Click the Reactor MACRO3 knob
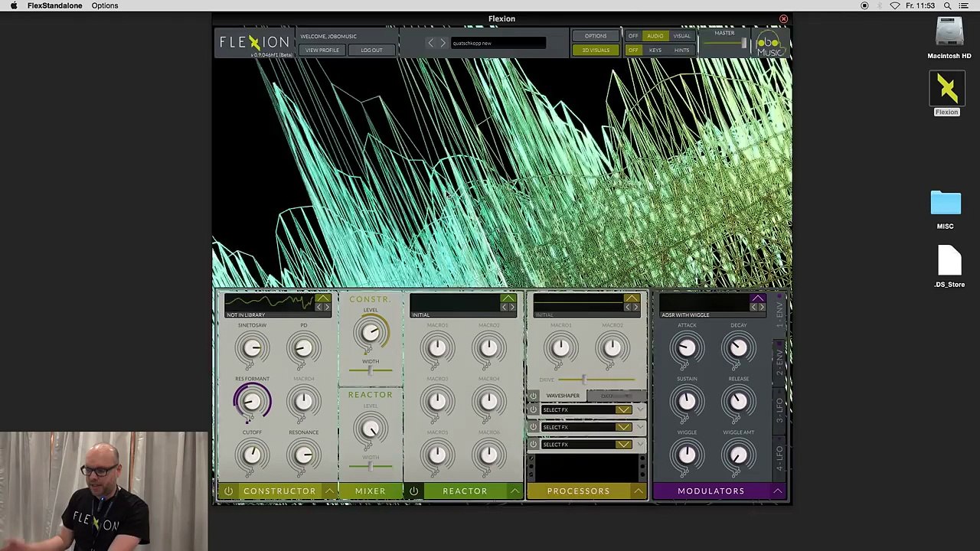 [437, 401]
